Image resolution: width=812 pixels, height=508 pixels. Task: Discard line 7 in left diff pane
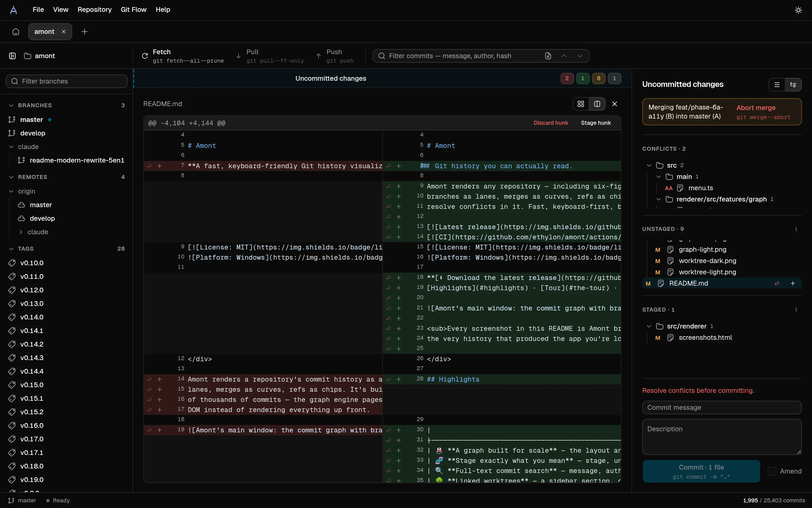coord(150,166)
